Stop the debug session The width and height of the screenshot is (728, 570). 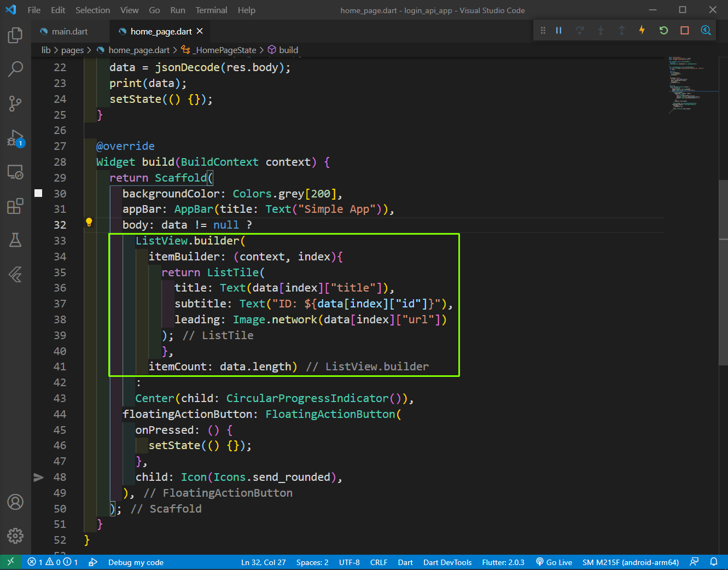coord(684,31)
